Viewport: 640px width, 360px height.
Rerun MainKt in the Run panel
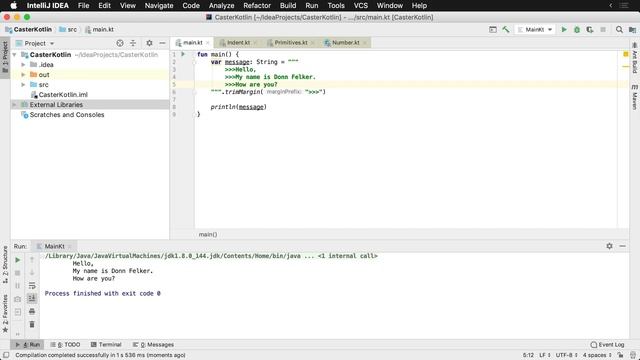[x=18, y=260]
